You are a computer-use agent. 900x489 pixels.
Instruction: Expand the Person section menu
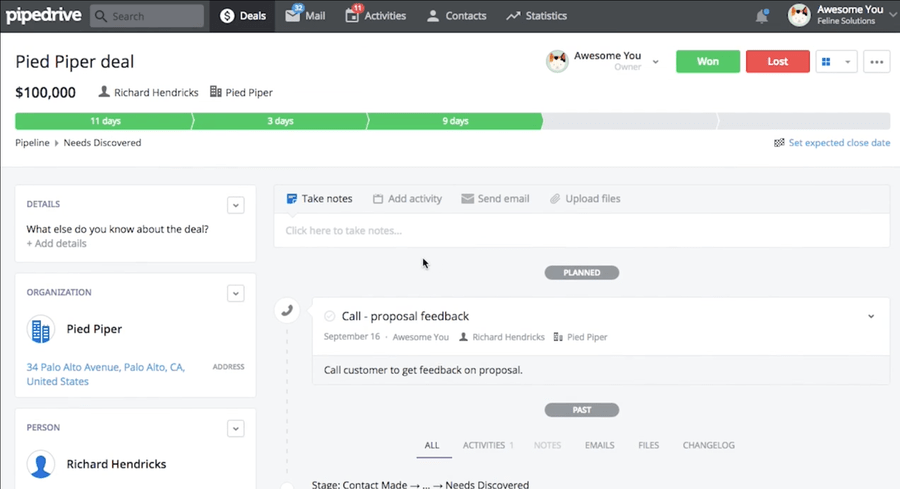tap(235, 428)
